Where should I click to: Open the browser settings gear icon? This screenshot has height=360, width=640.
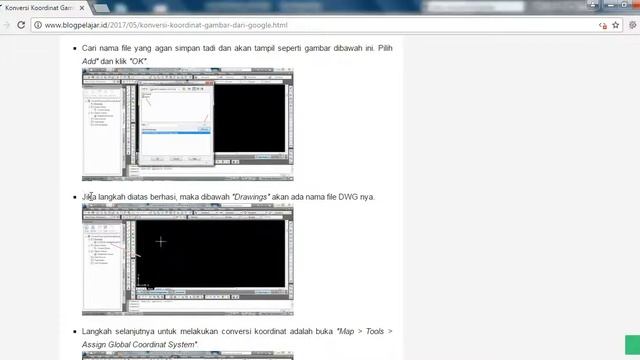(633, 25)
